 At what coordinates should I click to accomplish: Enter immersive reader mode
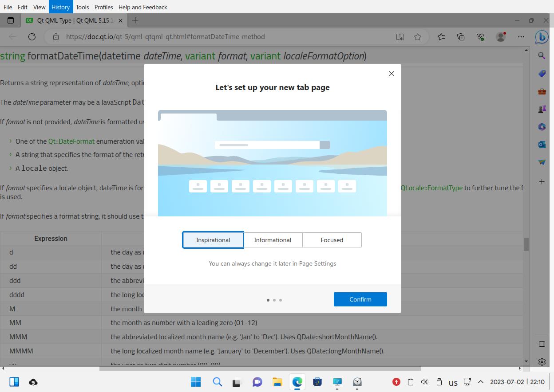(x=400, y=37)
